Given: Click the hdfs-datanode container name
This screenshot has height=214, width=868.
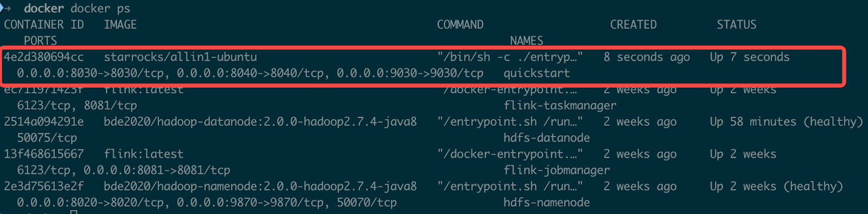Looking at the screenshot, I should [546, 138].
